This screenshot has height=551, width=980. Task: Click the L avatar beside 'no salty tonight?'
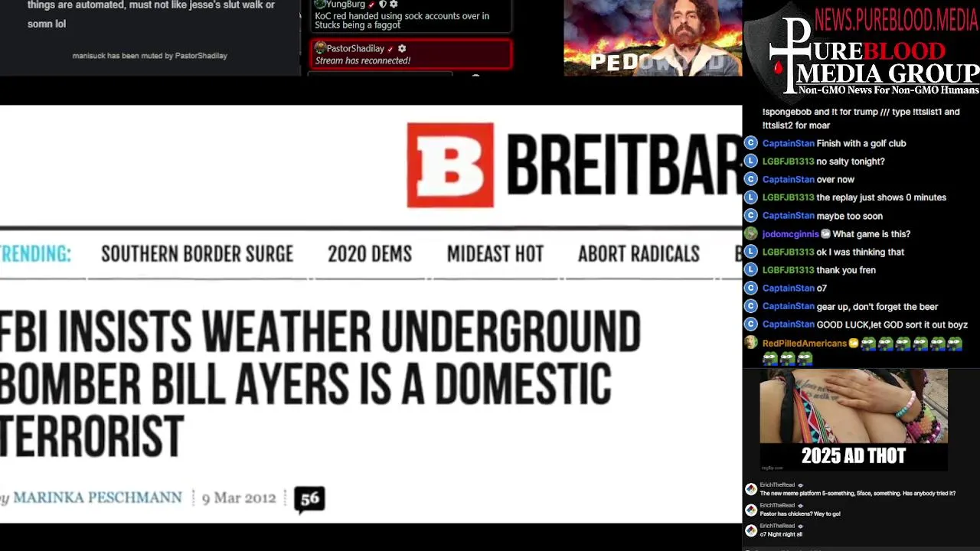750,161
